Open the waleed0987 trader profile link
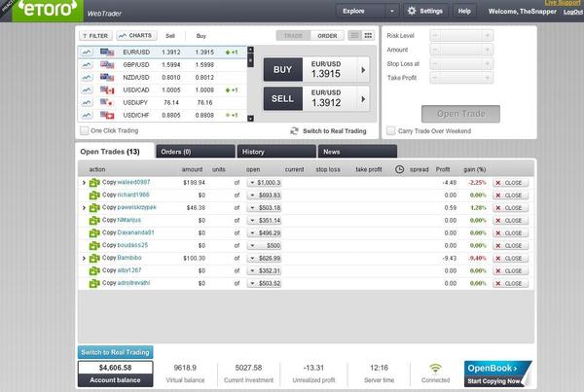584x392 pixels. click(x=133, y=182)
